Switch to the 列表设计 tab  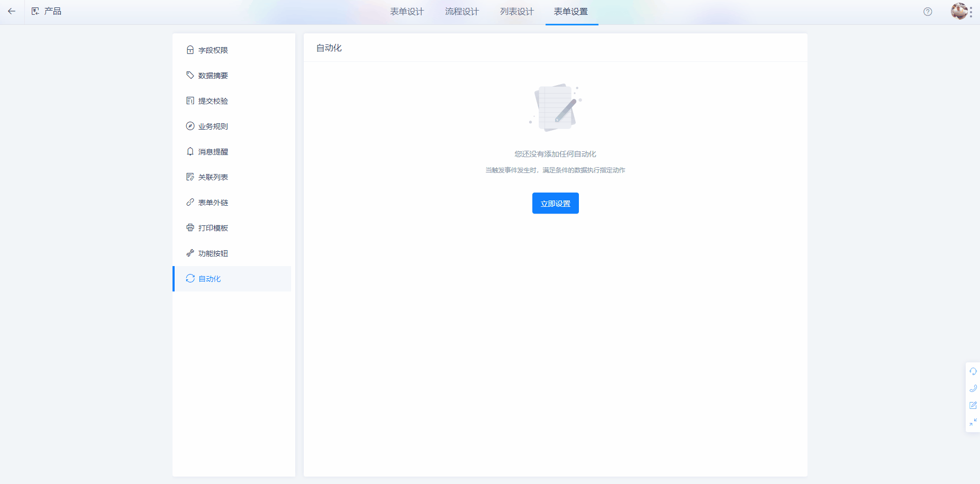point(517,12)
